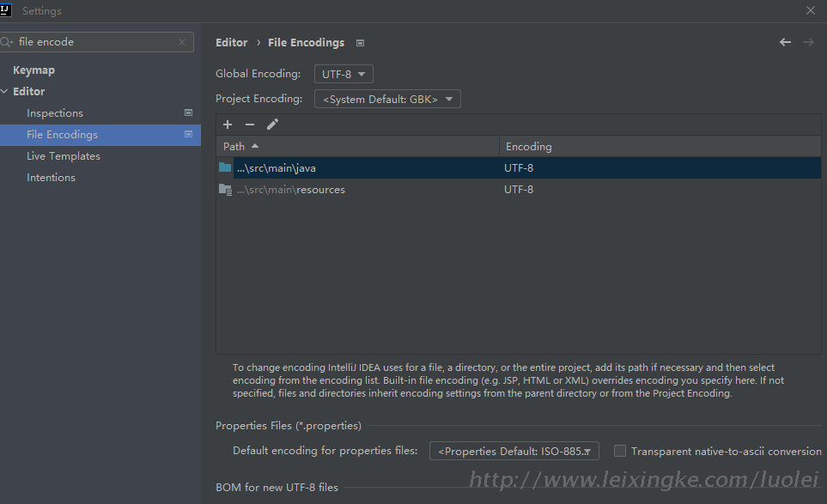The image size is (827, 504).
Task: Select Intentions in settings tree
Action: (x=51, y=178)
